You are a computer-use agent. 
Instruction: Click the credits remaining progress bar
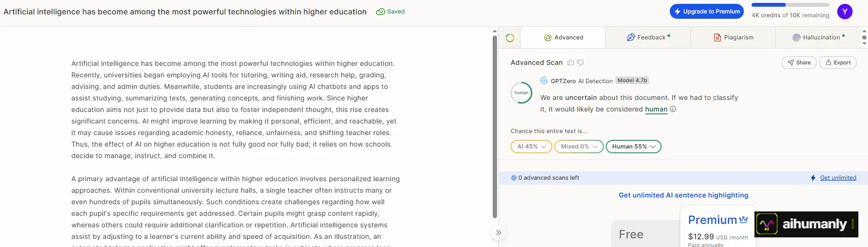click(791, 5)
